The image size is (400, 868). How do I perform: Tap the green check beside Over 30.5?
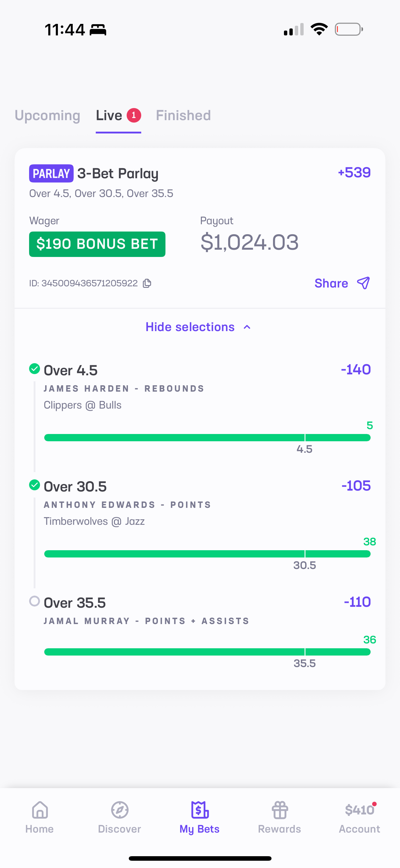click(35, 485)
